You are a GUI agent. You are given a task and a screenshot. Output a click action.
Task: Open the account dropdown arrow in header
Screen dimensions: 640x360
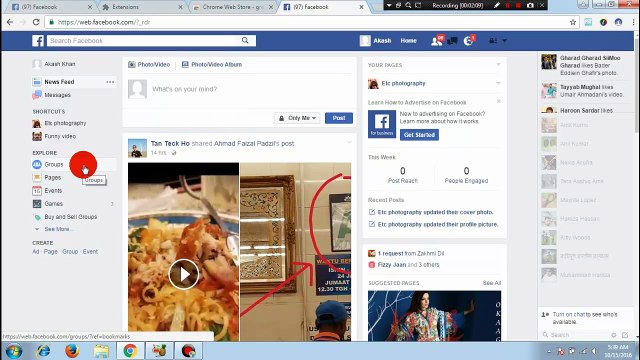click(504, 41)
